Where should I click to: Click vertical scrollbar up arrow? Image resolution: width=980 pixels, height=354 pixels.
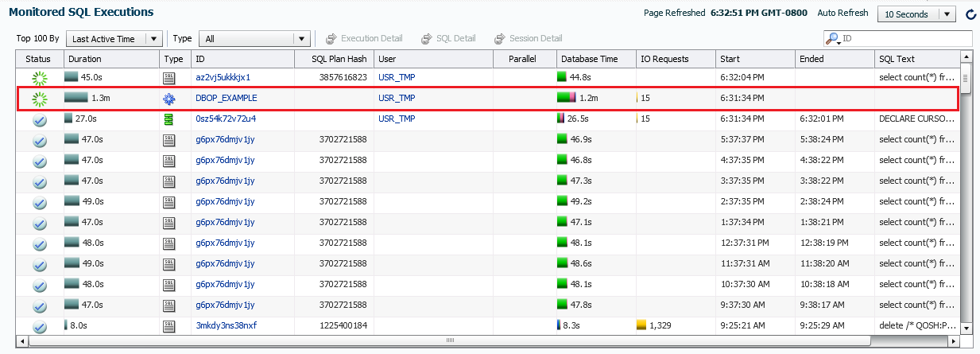[966, 57]
